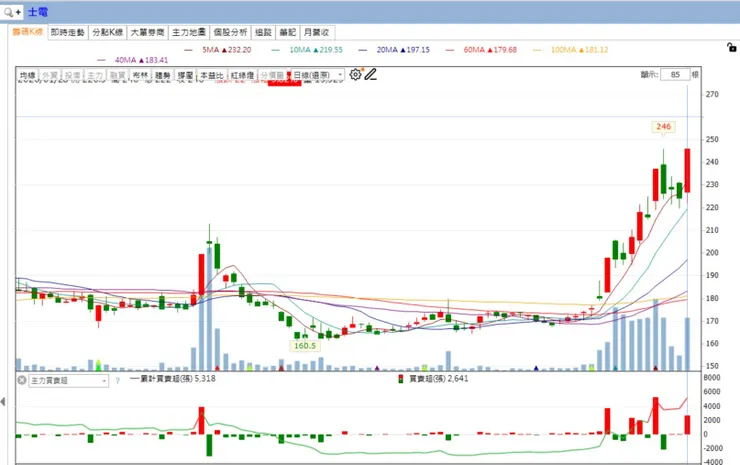Click the 10MA 219.55 legend entry

(x=307, y=50)
